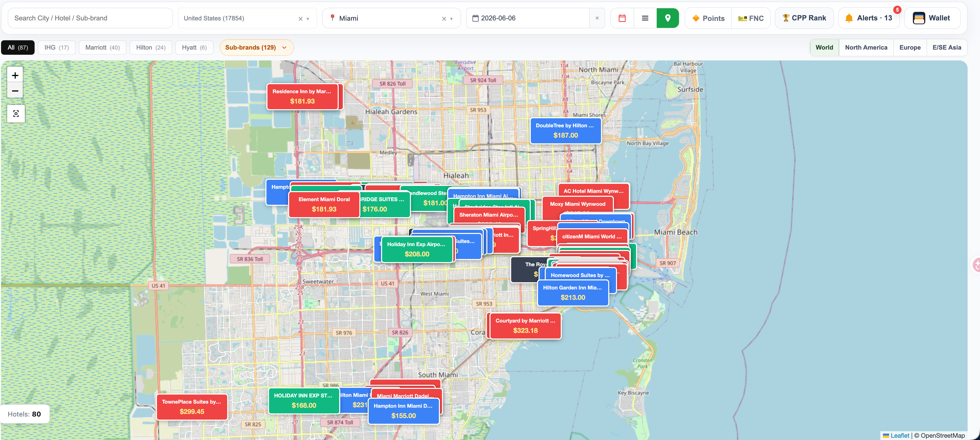Open the 2026-06-06 date picker field

[528, 18]
